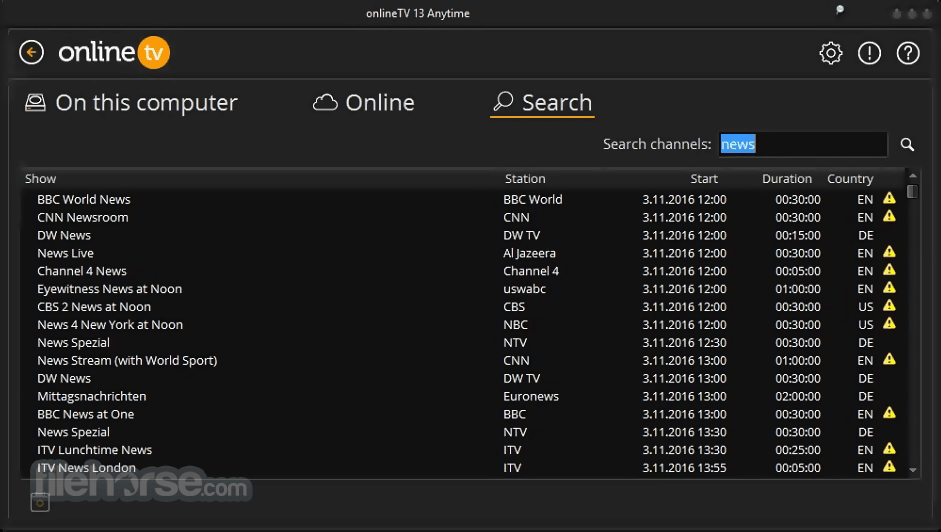Click warning icon on CNN Newsroom row

point(889,216)
